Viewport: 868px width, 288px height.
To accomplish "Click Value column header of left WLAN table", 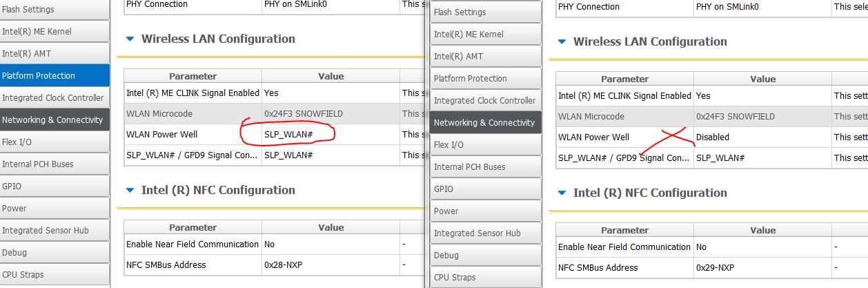I will pos(331,76).
